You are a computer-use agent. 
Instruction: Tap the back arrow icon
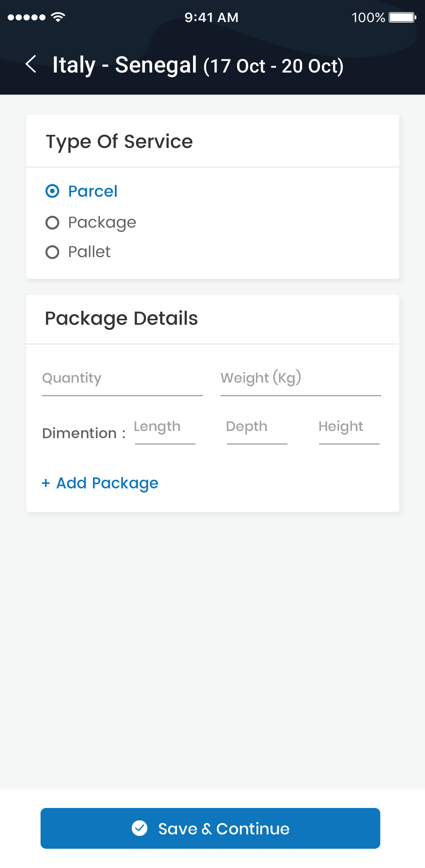[31, 64]
